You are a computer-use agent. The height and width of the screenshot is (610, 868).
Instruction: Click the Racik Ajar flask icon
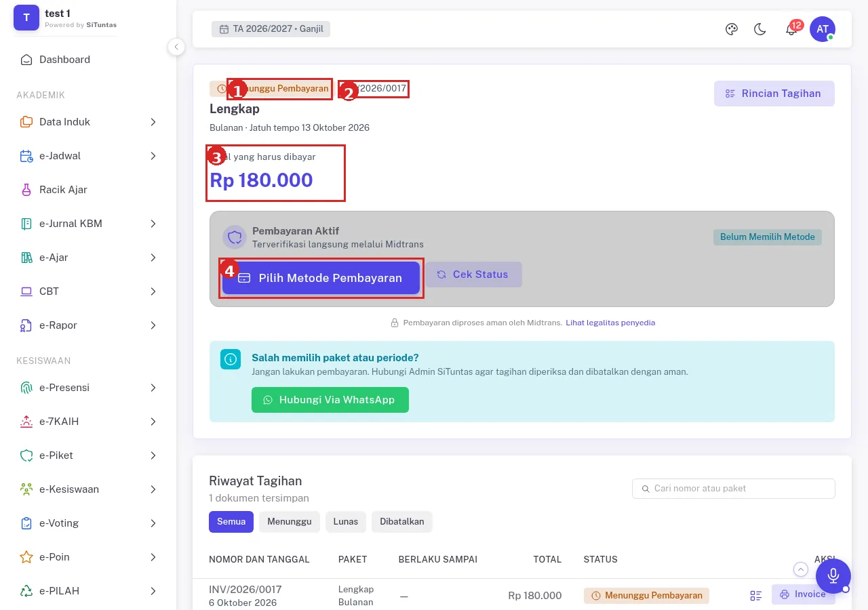(x=26, y=190)
